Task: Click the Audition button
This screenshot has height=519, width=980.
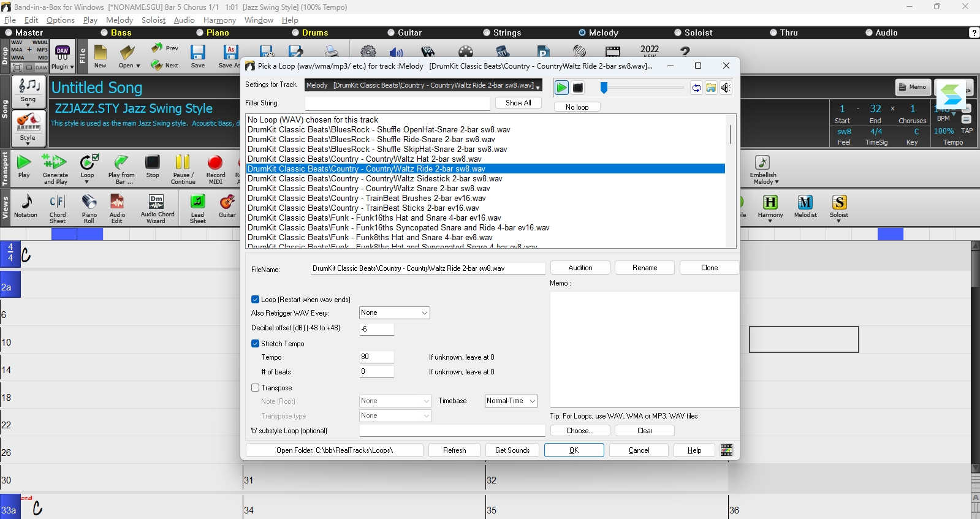Action: pos(580,268)
